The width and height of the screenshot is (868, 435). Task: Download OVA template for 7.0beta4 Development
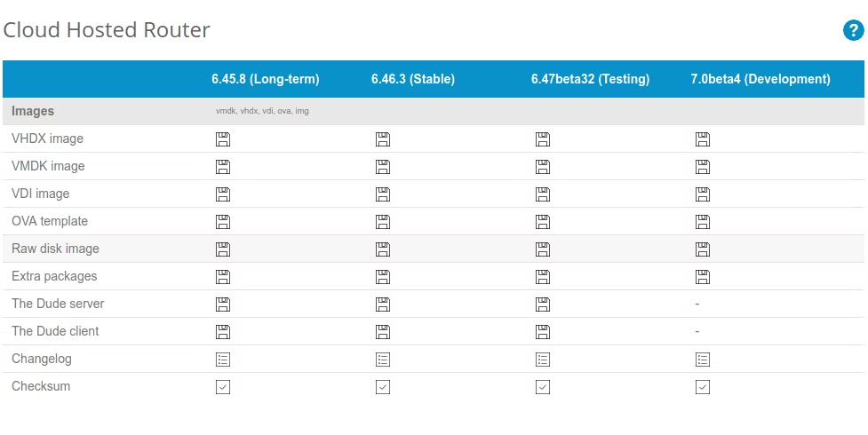(x=703, y=222)
